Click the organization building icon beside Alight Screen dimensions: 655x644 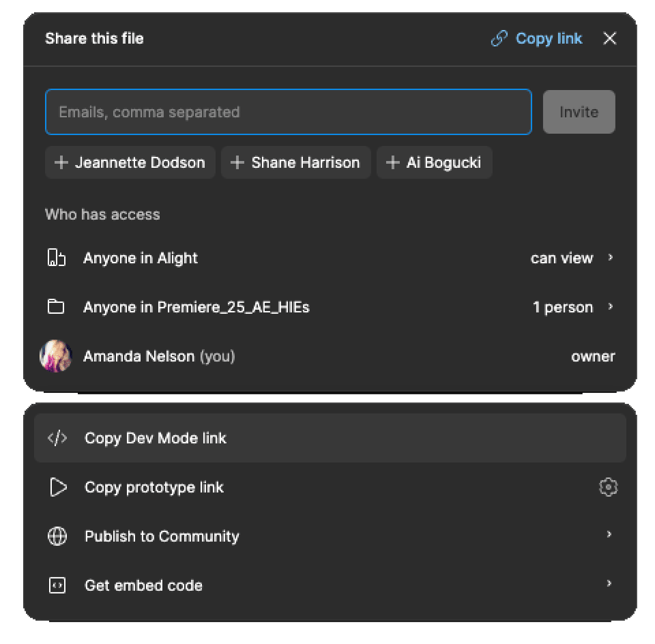[x=56, y=258]
